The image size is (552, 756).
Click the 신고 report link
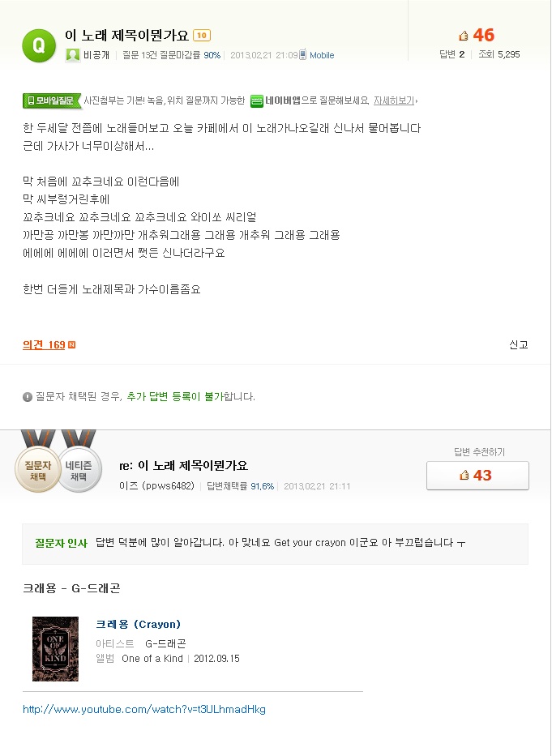coord(518,344)
